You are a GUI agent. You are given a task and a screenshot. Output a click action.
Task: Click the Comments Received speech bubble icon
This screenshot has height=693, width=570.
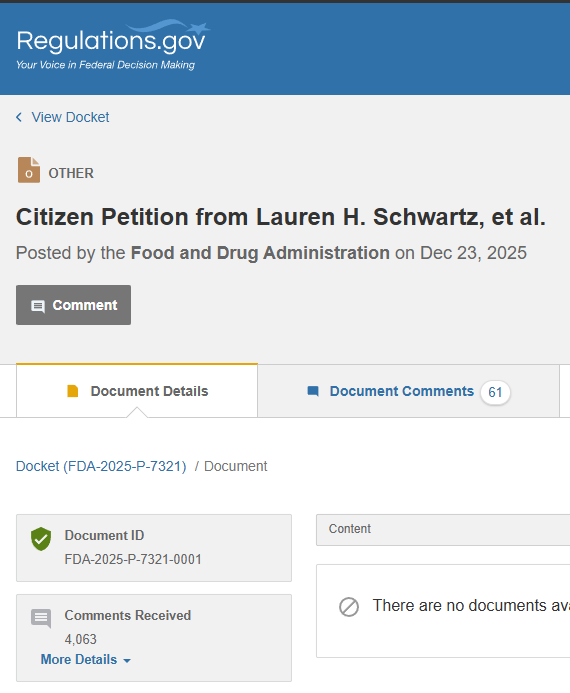41,618
